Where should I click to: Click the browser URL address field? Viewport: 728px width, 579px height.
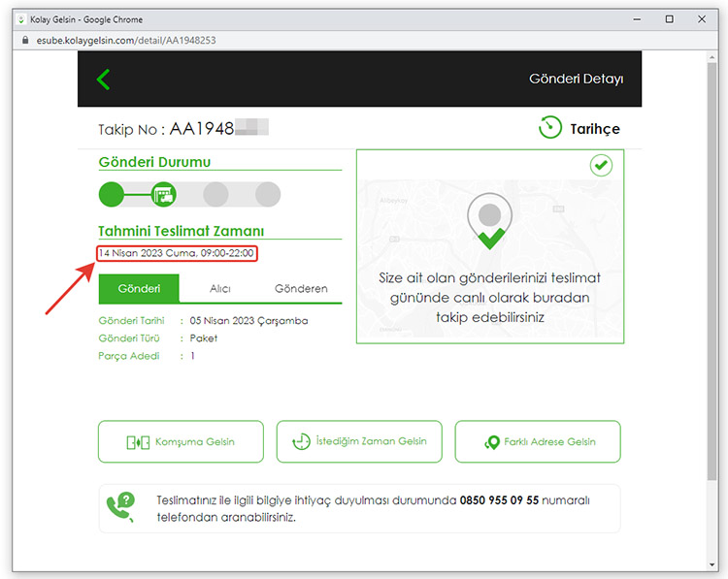click(291, 40)
